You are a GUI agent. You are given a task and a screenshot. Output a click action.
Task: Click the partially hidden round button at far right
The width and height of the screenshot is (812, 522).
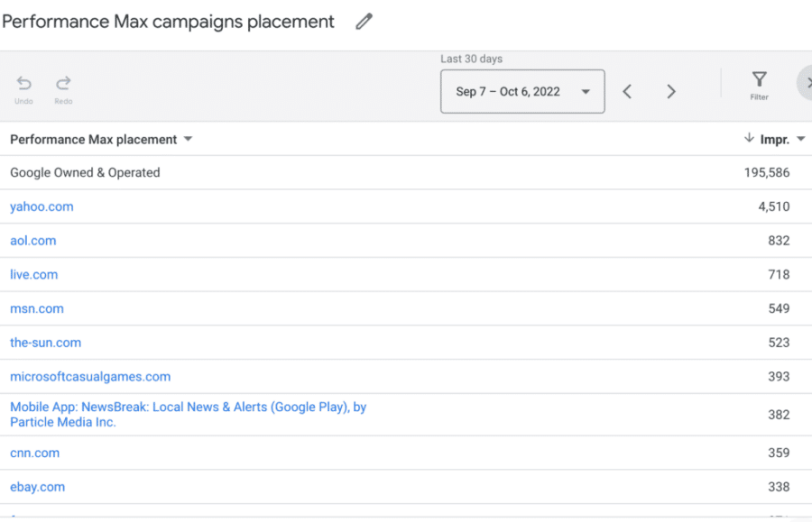click(805, 83)
